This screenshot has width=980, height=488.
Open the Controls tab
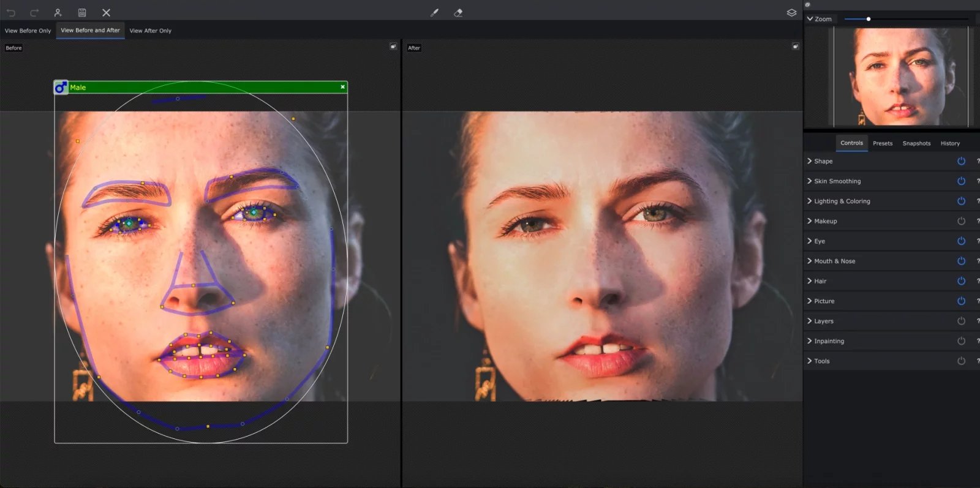pos(851,143)
